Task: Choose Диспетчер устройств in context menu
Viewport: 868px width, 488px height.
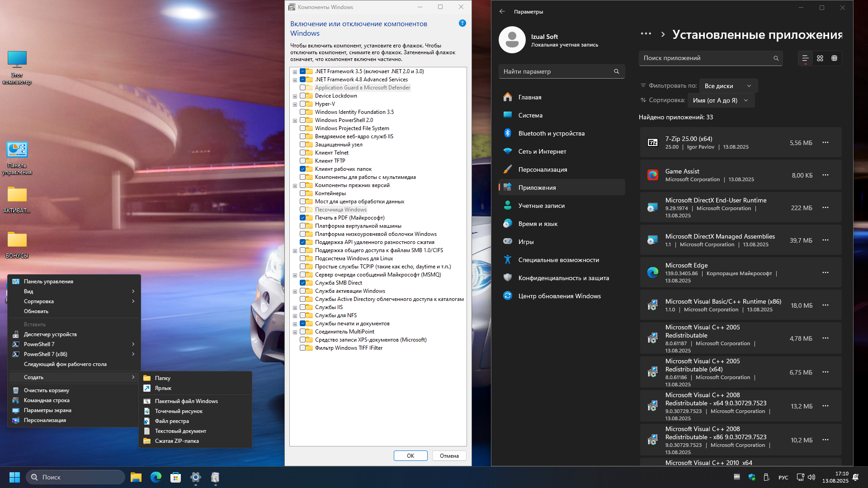Action: 74,334
